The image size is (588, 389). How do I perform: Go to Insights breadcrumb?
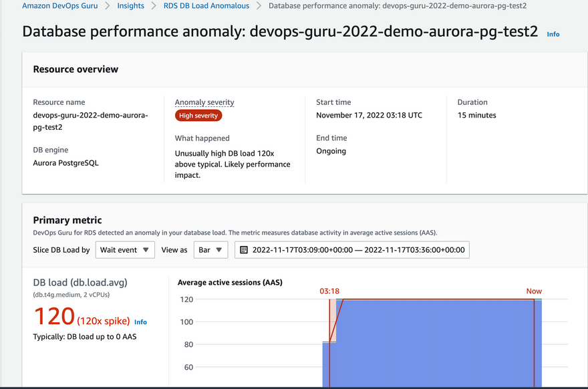[x=130, y=5]
